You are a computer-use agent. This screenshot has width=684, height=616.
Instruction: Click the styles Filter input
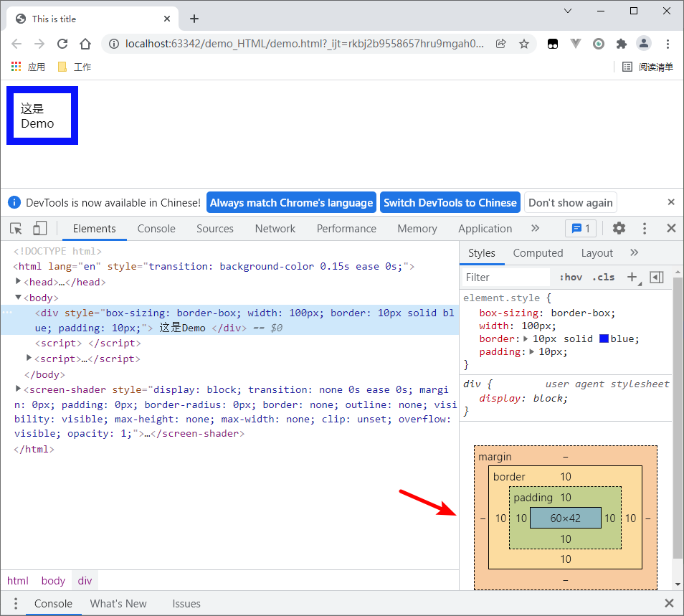point(506,278)
